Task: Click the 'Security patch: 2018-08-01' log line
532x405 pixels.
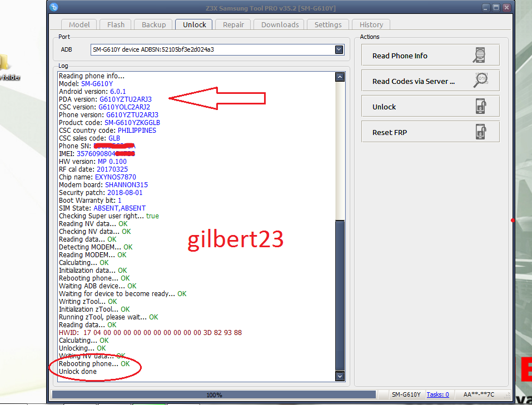Action: point(101,193)
